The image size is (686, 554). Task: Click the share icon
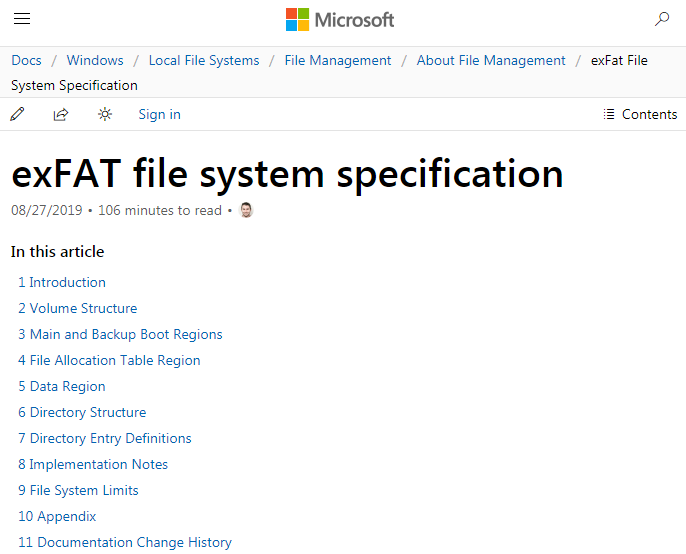tap(61, 114)
